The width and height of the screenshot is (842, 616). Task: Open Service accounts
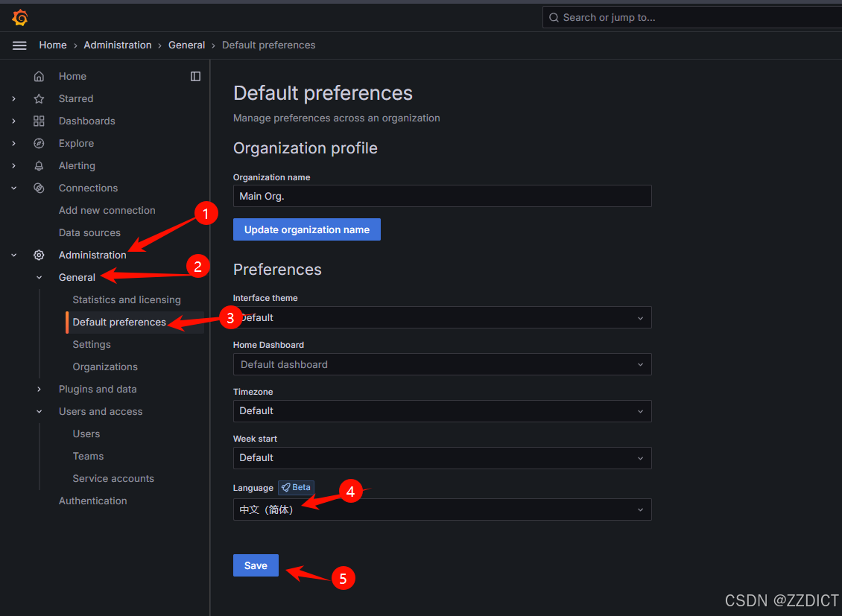tap(113, 479)
